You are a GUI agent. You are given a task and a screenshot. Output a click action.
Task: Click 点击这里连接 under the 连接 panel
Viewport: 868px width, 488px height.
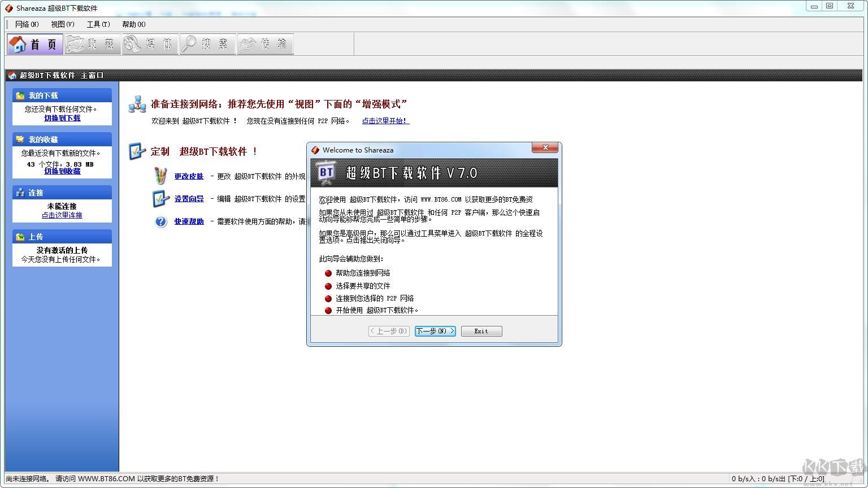coord(62,215)
